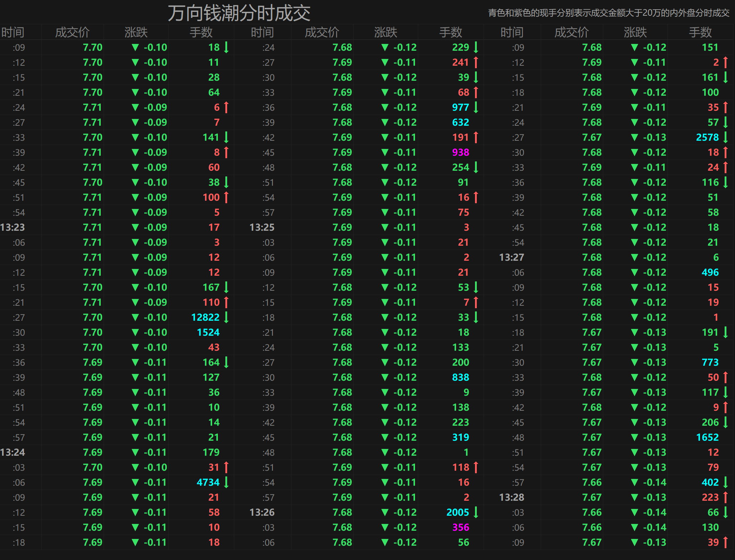Viewport: 735px width, 560px height.
Task: Click the down arrow next to 167
Action: [226, 287]
